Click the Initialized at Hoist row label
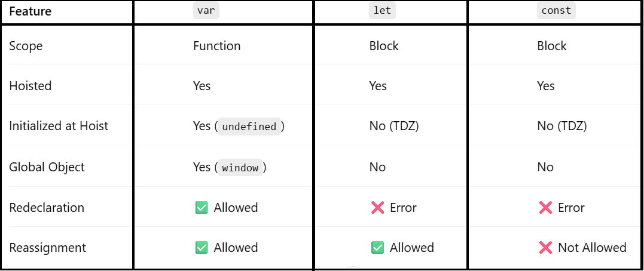The height and width of the screenshot is (271, 644). 59,126
